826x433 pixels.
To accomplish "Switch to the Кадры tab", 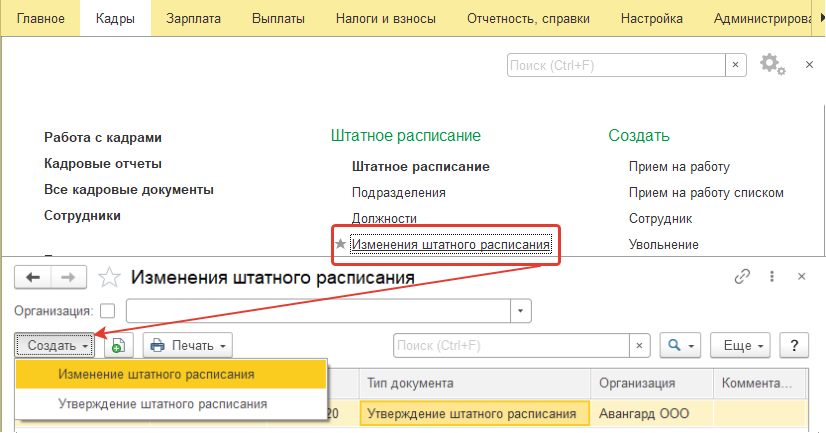I will click(115, 18).
